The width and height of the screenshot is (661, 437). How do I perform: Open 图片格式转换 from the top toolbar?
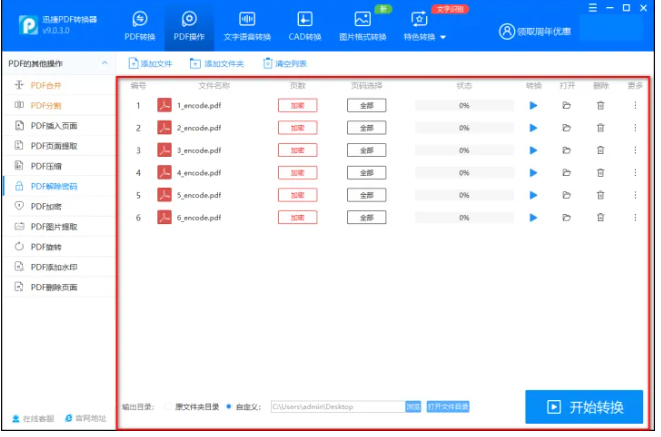(x=363, y=27)
